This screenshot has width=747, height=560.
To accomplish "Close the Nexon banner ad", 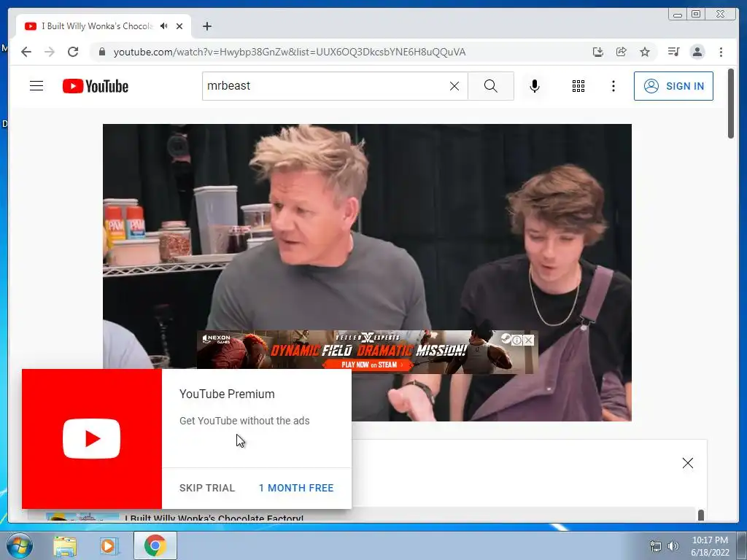I will pos(528,340).
